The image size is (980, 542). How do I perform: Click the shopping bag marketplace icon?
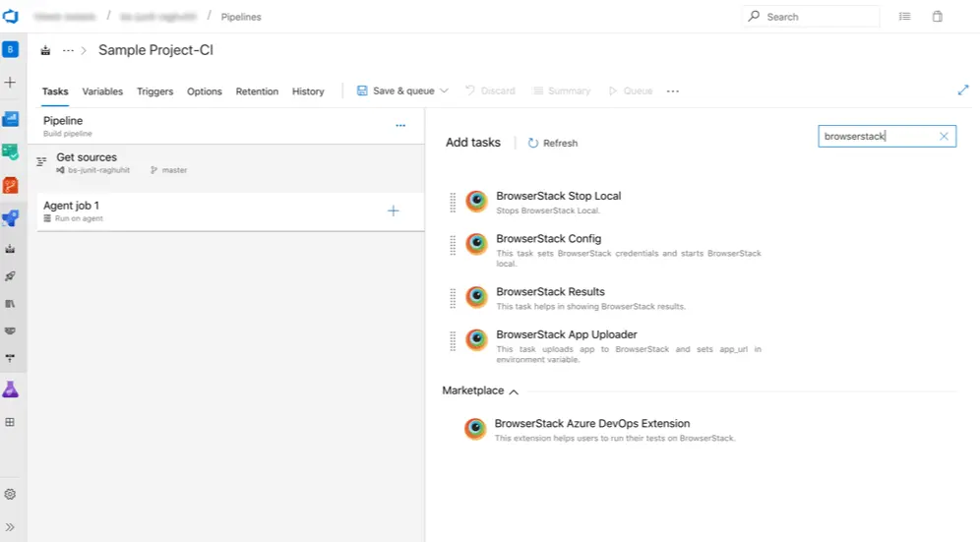click(937, 17)
